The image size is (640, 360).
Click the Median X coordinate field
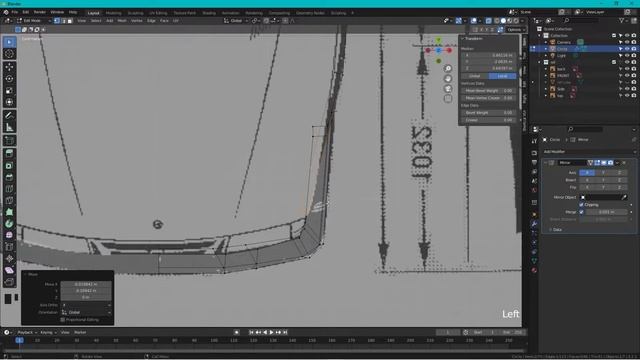pyautogui.click(x=488, y=55)
